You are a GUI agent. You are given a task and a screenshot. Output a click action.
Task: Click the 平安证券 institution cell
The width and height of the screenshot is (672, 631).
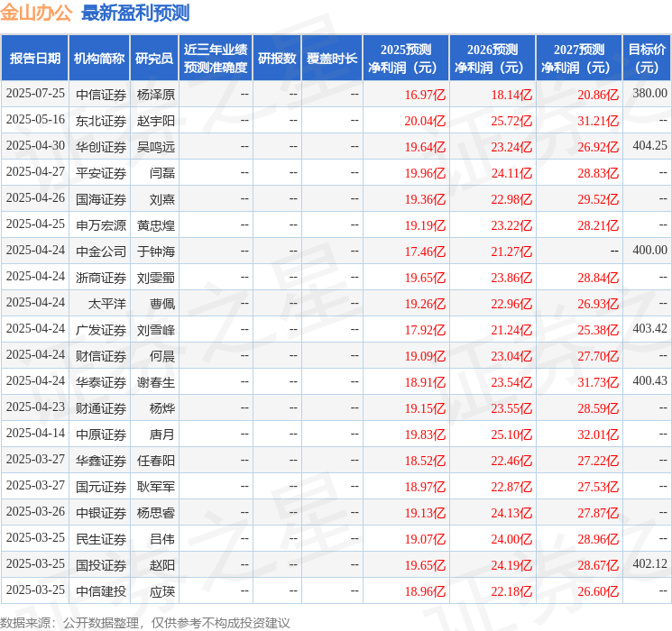tap(101, 173)
